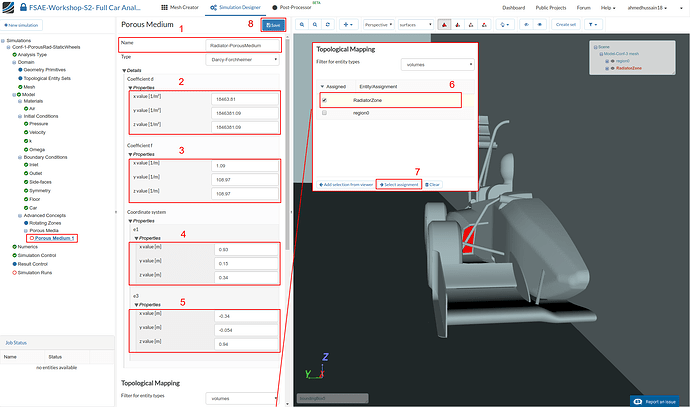Uncheck the RadiatorZone assignment checkbox
The height and width of the screenshot is (407, 690).
coord(324,99)
